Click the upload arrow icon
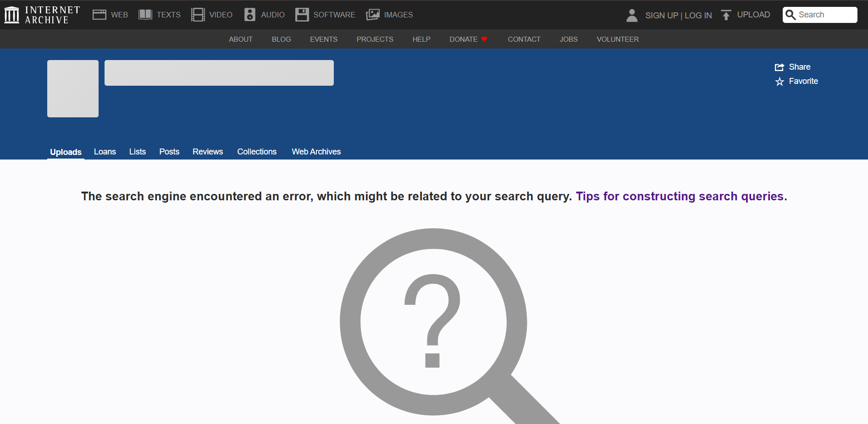Viewport: 868px width, 424px height. click(726, 15)
